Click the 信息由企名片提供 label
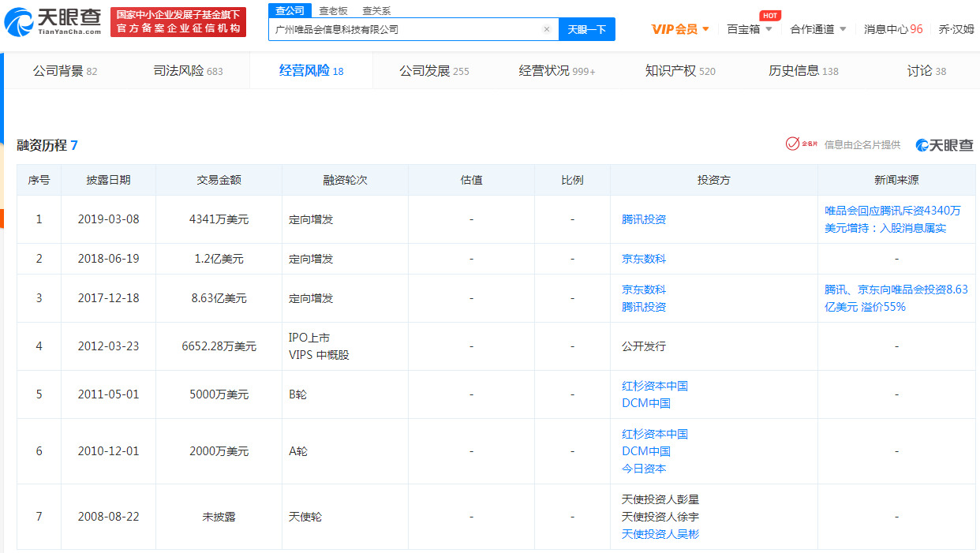 (862, 144)
